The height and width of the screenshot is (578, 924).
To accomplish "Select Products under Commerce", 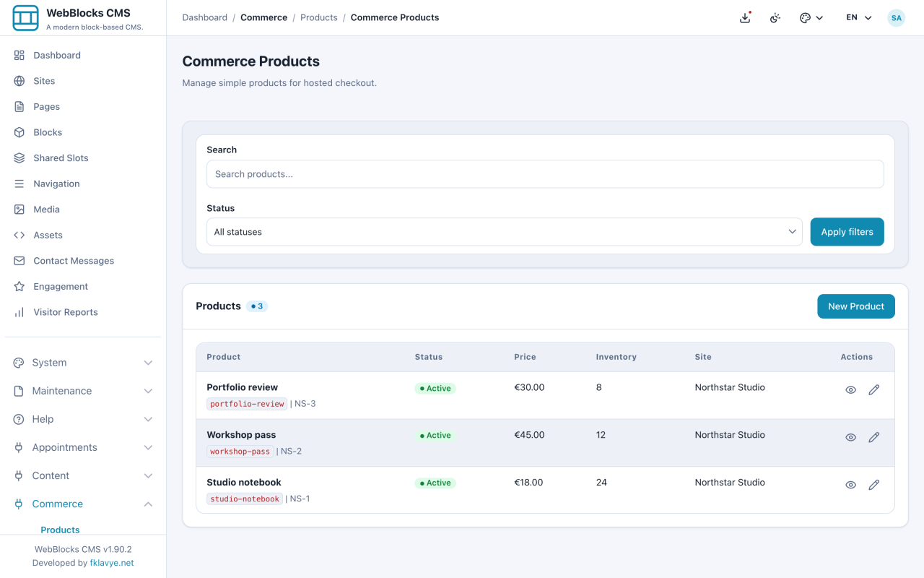I will coord(60,530).
